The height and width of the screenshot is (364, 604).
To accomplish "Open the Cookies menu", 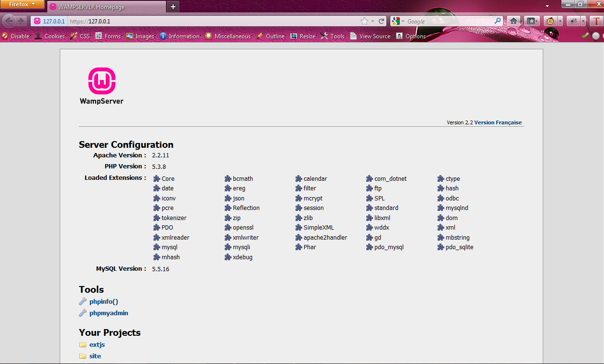I will point(51,36).
